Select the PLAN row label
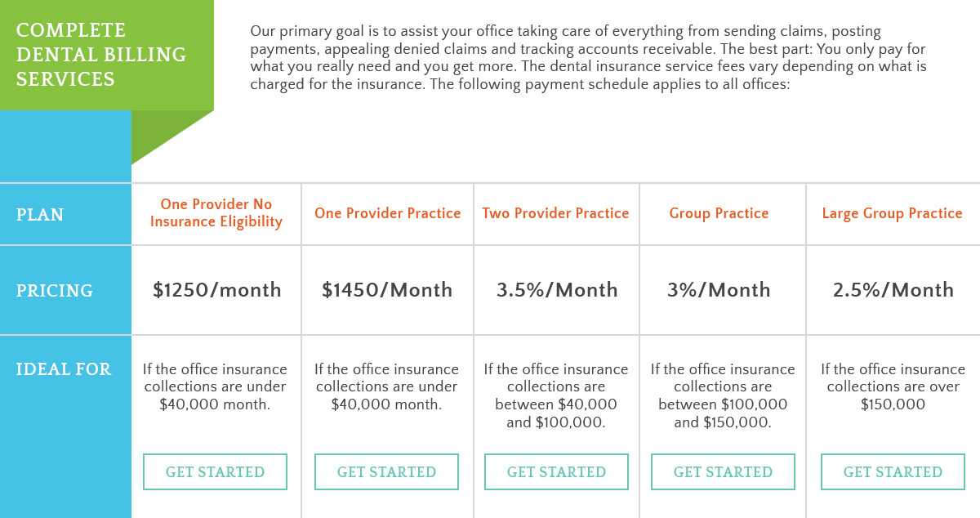The image size is (980, 518). pos(39,215)
